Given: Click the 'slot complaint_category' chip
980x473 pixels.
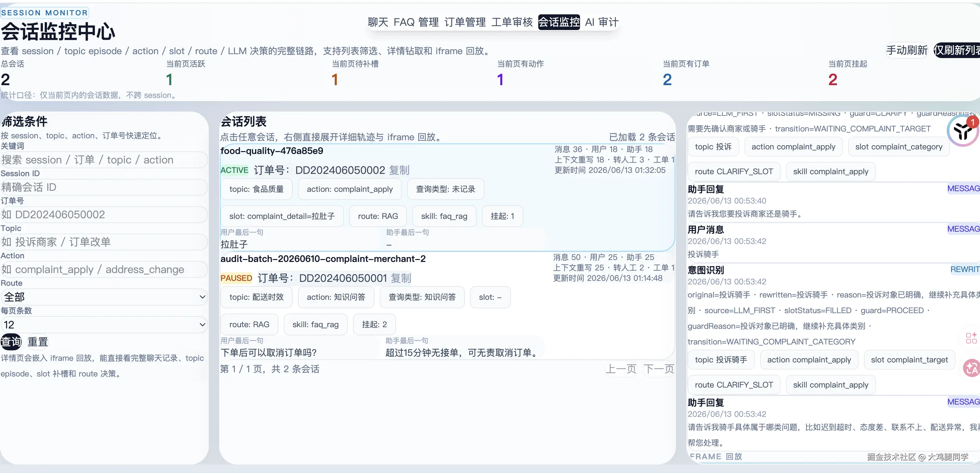Looking at the screenshot, I should [x=898, y=147].
